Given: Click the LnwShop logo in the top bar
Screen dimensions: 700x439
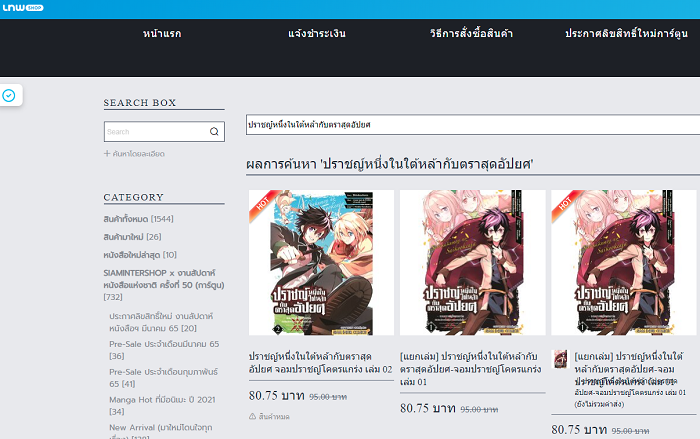Looking at the screenshot, I should point(23,7).
